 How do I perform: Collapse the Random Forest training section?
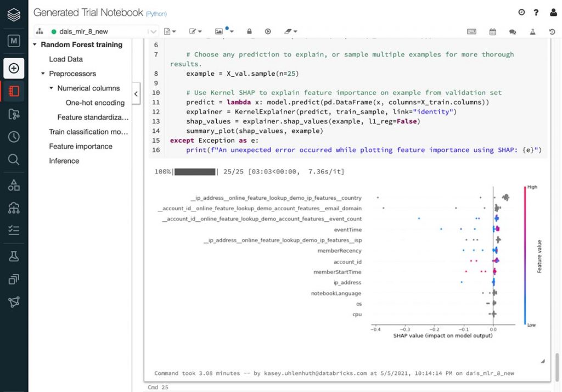pyautogui.click(x=35, y=45)
